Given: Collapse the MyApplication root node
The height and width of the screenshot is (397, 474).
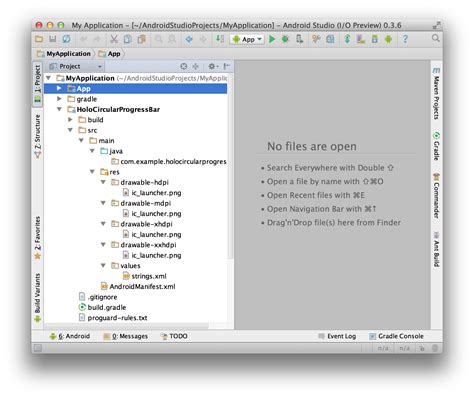Looking at the screenshot, I should click(49, 78).
